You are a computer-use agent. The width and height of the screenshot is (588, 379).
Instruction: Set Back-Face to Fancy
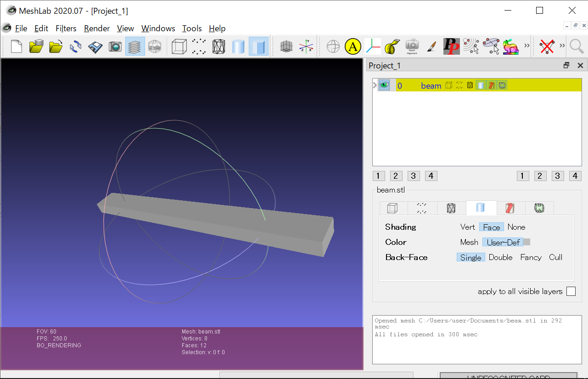click(x=531, y=257)
